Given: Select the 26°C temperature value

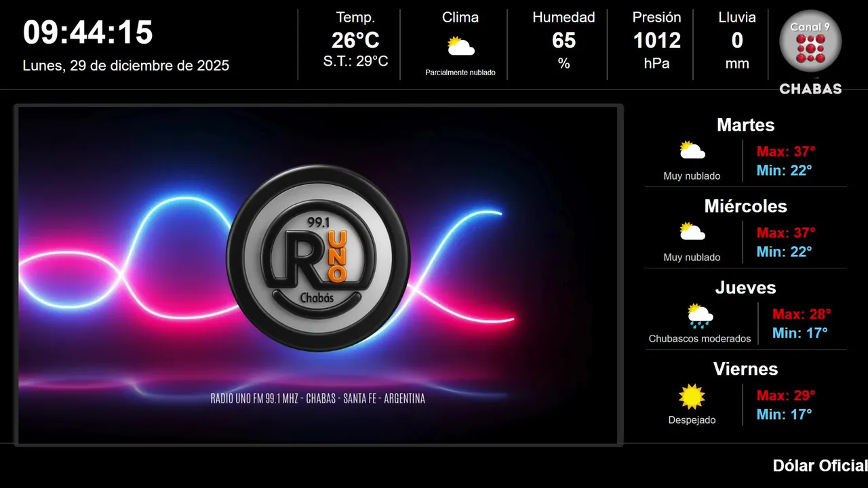Looking at the screenshot, I should (x=355, y=41).
